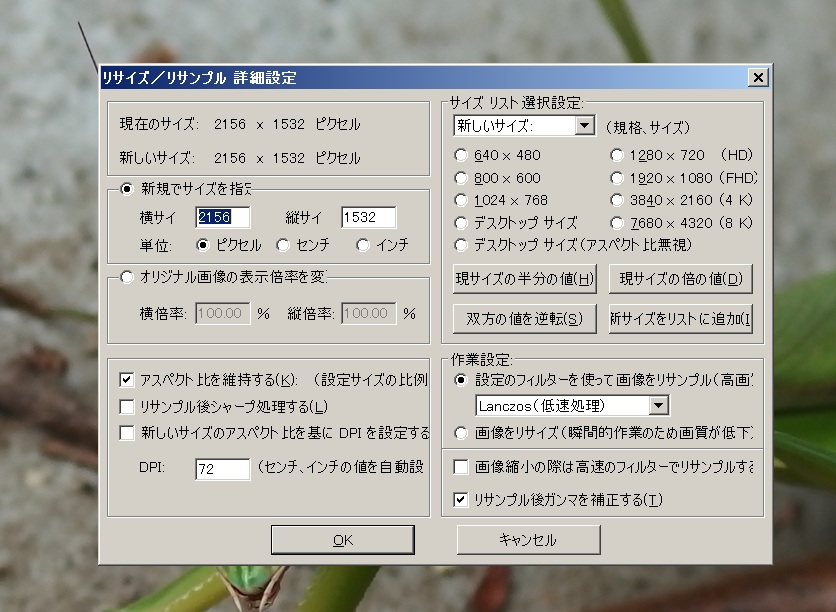The image size is (836, 612).
Task: Select the 新規でサイズを指定 radio button
Action: 127,189
